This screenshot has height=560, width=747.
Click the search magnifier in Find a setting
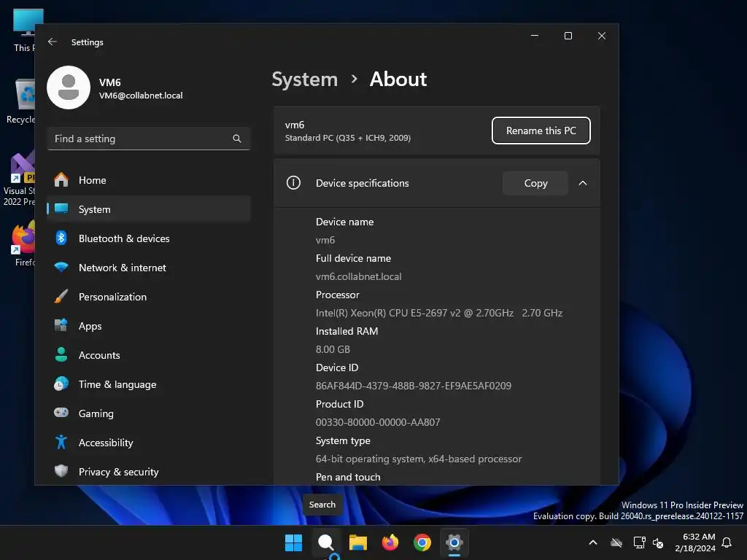[237, 139]
